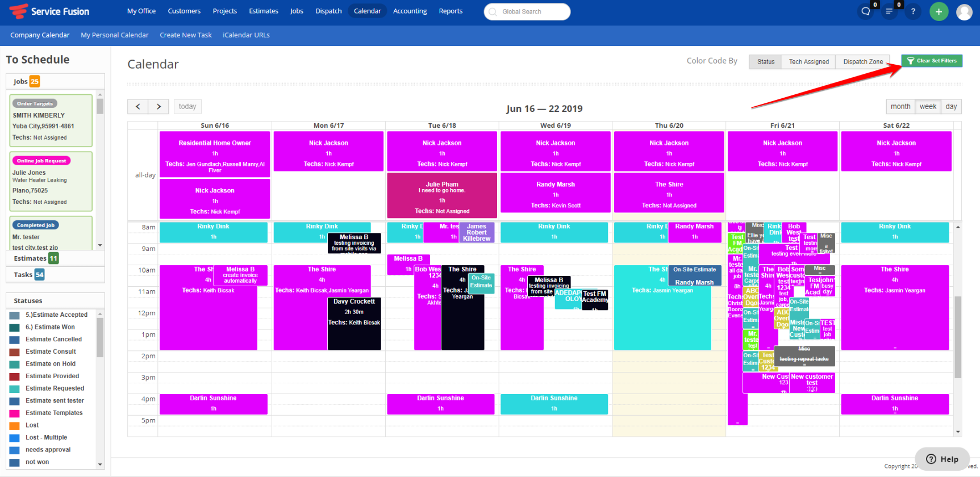Select Estimate Provided status
The image size is (980, 477).
click(52, 376)
